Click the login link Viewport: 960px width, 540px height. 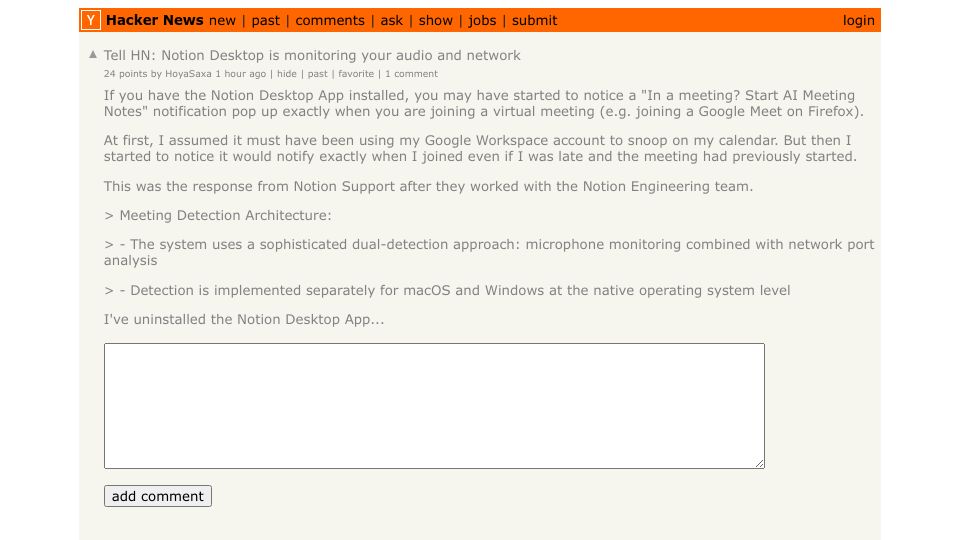tap(858, 21)
